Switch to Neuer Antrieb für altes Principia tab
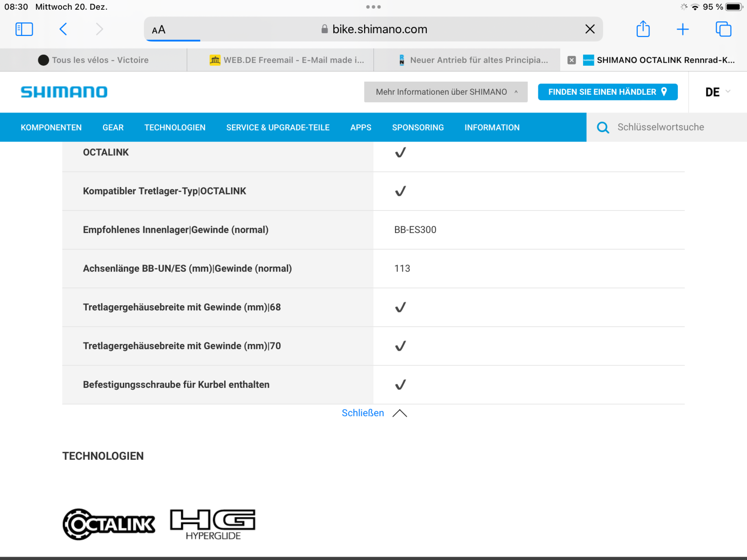747x560 pixels. click(x=467, y=60)
